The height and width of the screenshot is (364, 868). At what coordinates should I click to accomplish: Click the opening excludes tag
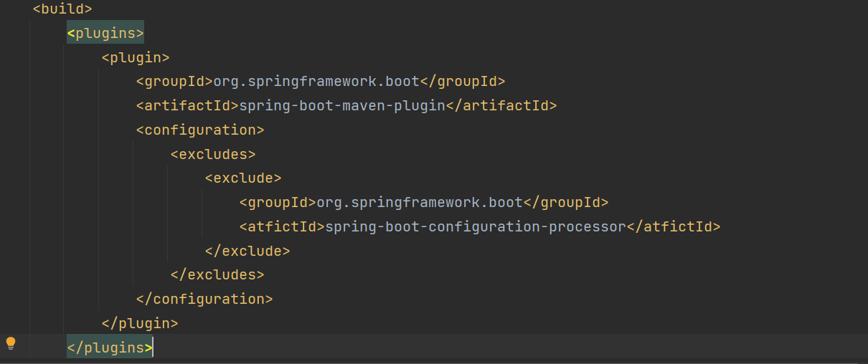coord(213,155)
